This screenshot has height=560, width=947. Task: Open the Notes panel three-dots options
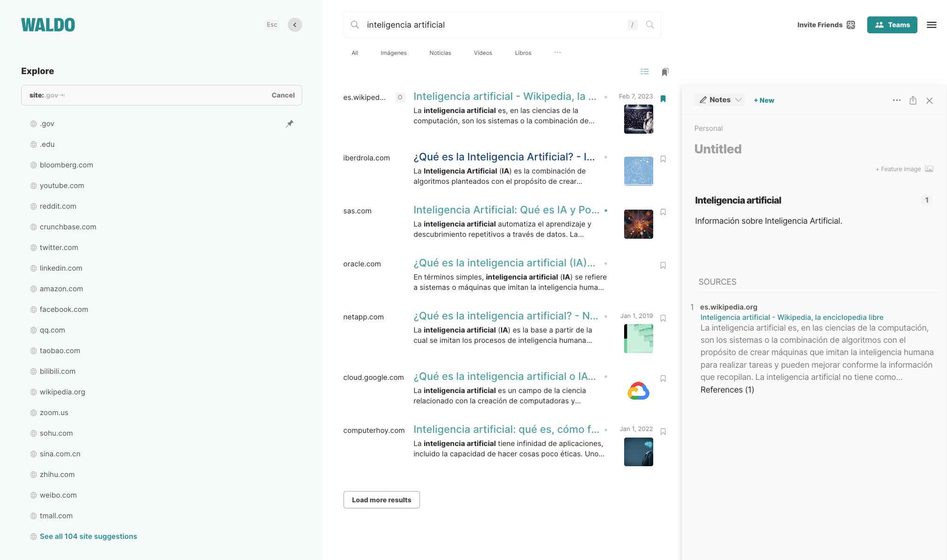coord(896,100)
